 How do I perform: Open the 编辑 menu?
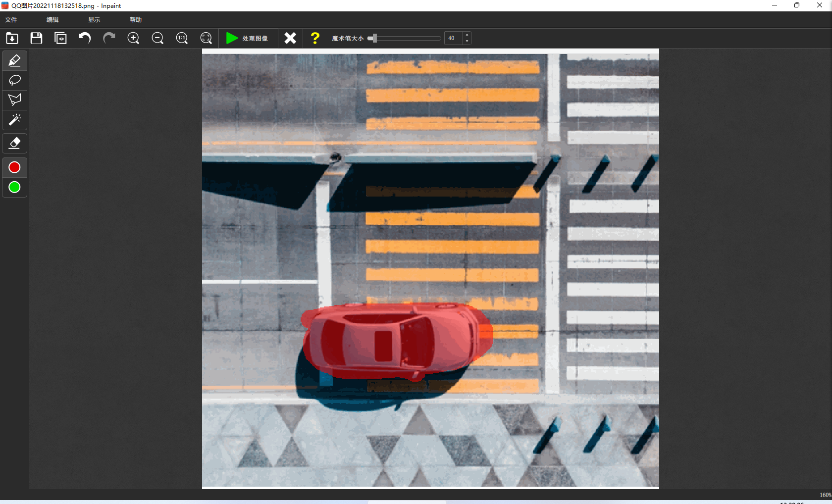pos(52,20)
